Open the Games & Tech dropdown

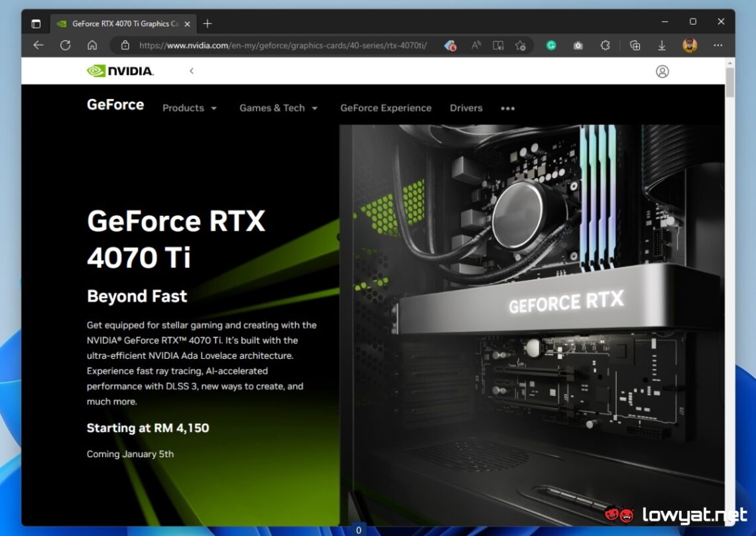278,107
